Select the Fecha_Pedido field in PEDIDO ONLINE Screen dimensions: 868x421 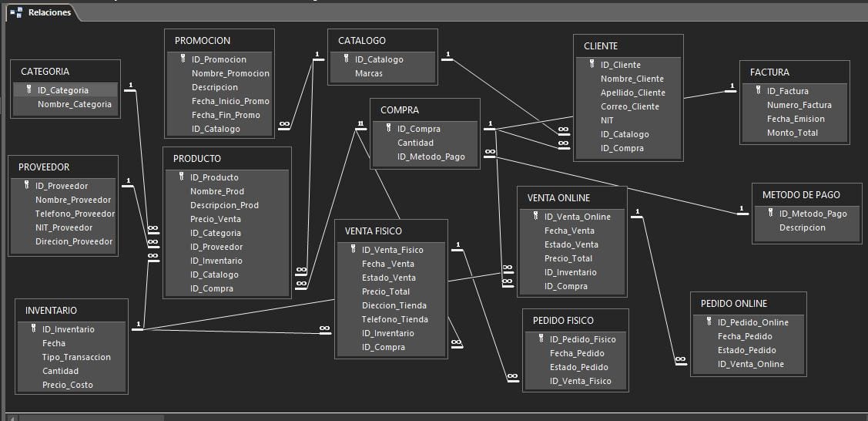[744, 336]
